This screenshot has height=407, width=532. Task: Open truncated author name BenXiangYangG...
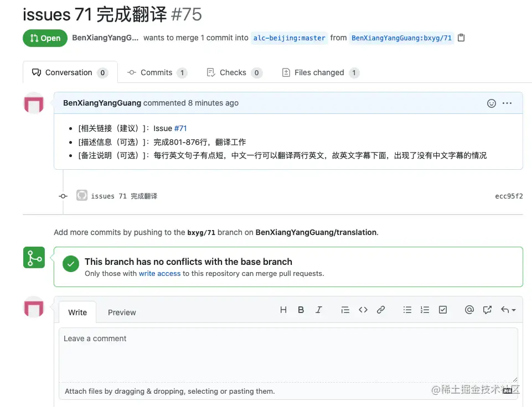click(x=105, y=38)
